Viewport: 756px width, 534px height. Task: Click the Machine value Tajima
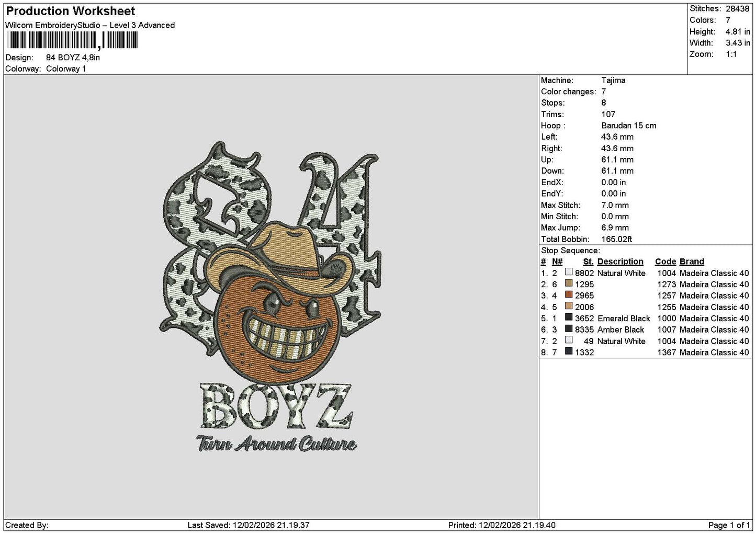613,81
